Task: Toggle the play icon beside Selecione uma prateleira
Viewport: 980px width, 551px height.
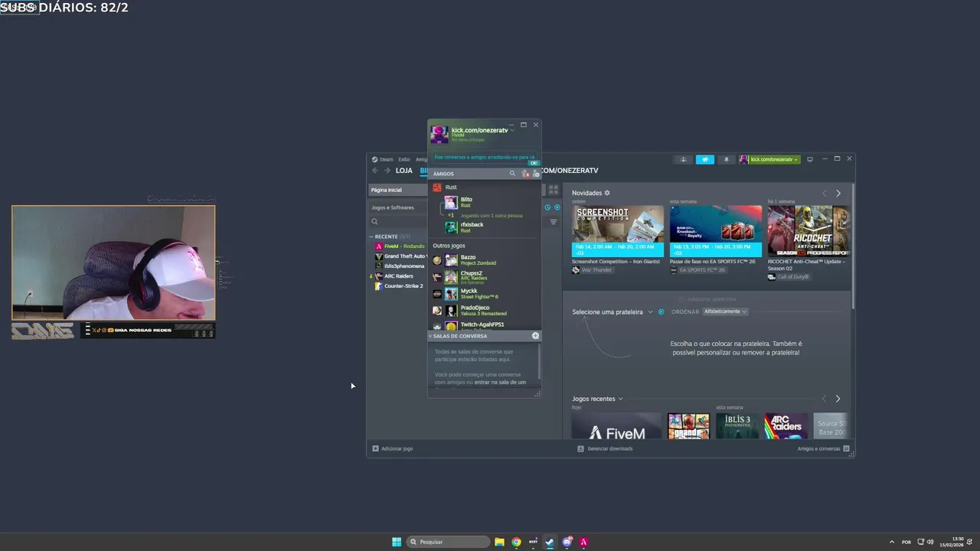Action: click(x=661, y=312)
